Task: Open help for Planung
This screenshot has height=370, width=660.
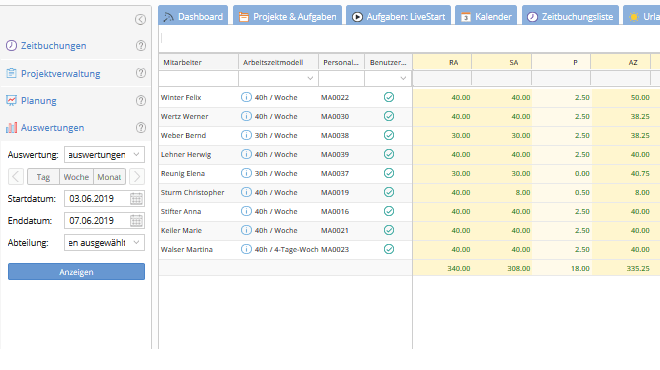Action: [x=141, y=101]
